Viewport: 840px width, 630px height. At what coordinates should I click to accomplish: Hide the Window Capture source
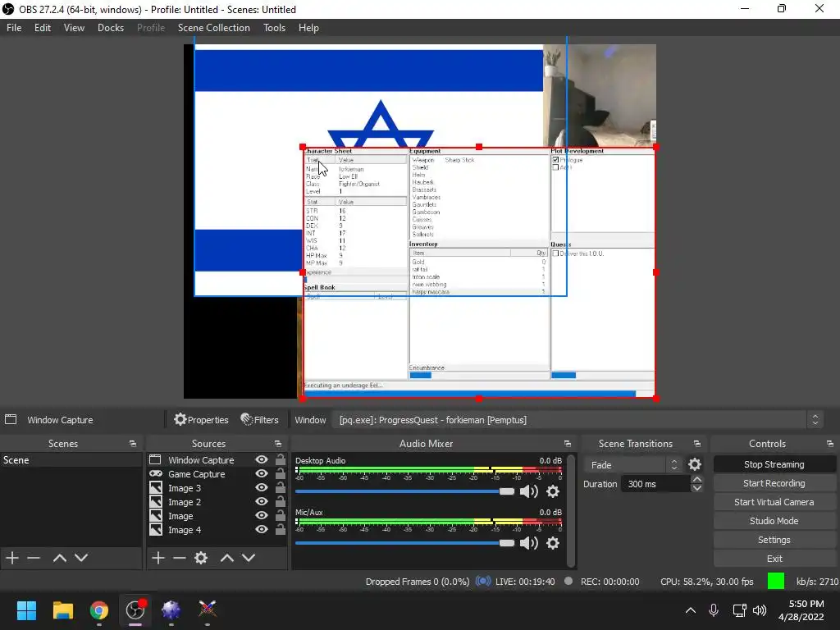(x=262, y=459)
